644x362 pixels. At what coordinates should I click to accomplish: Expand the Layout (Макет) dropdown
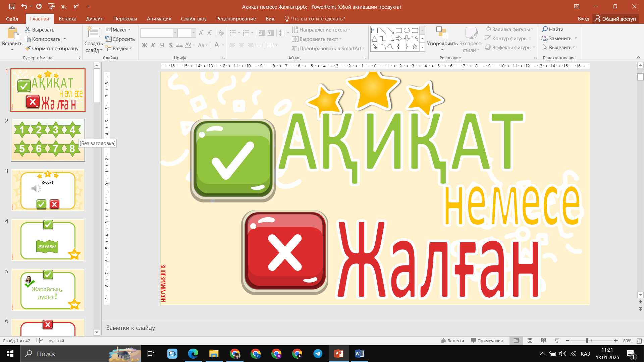pyautogui.click(x=118, y=29)
